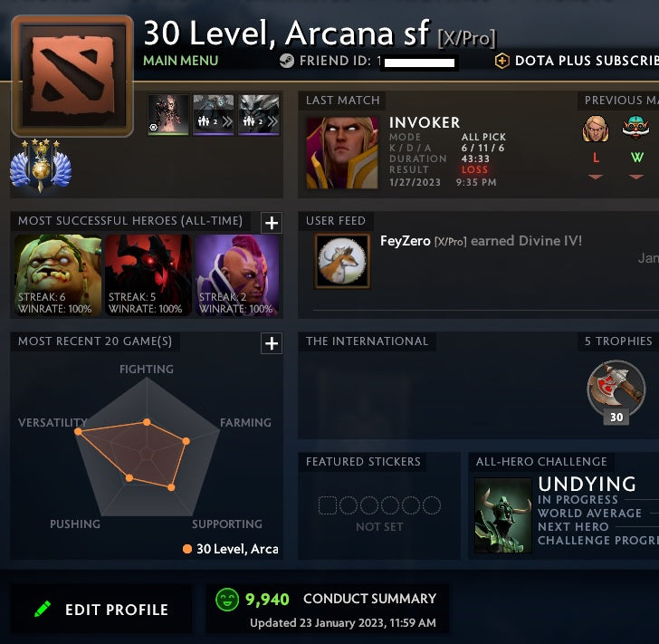Expand Most Recent 20 Games plus button
Viewport: 659px width, 644px height.
272,343
